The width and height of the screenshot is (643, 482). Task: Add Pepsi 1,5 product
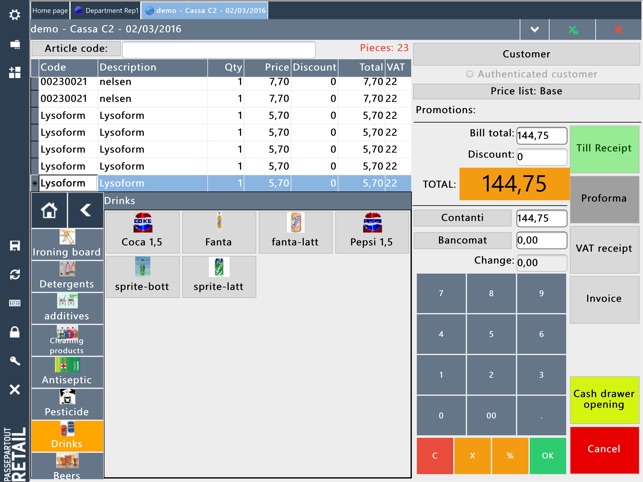pos(372,232)
